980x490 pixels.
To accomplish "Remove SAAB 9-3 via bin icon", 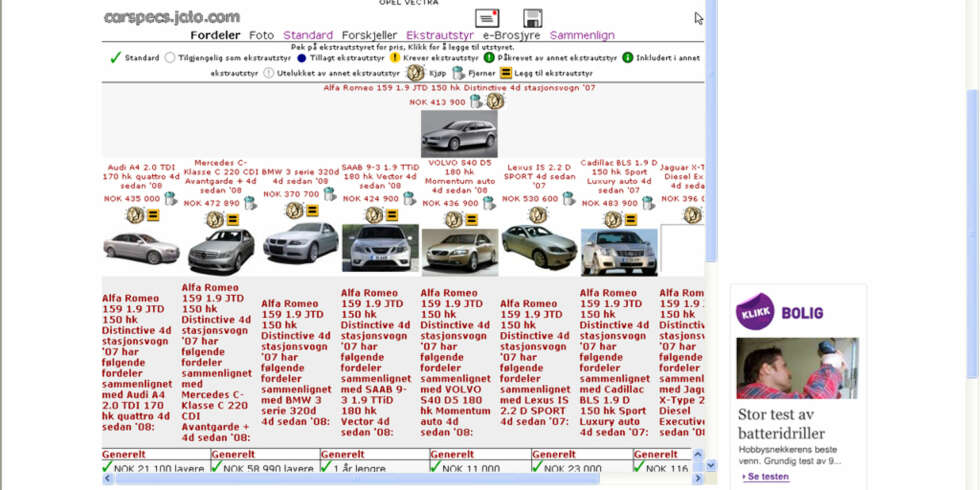I will [409, 199].
